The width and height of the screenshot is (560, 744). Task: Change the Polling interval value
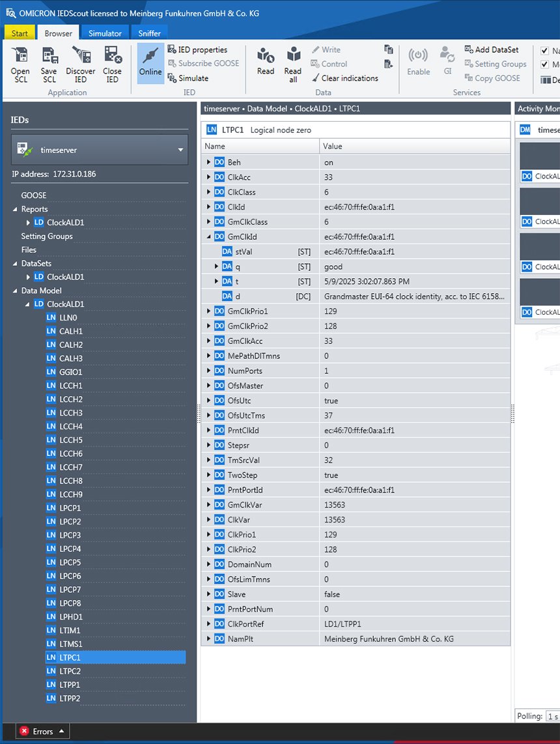[x=553, y=716]
